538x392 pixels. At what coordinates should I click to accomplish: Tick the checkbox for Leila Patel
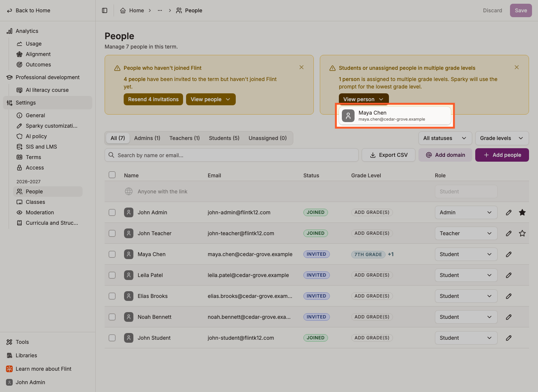click(x=112, y=275)
